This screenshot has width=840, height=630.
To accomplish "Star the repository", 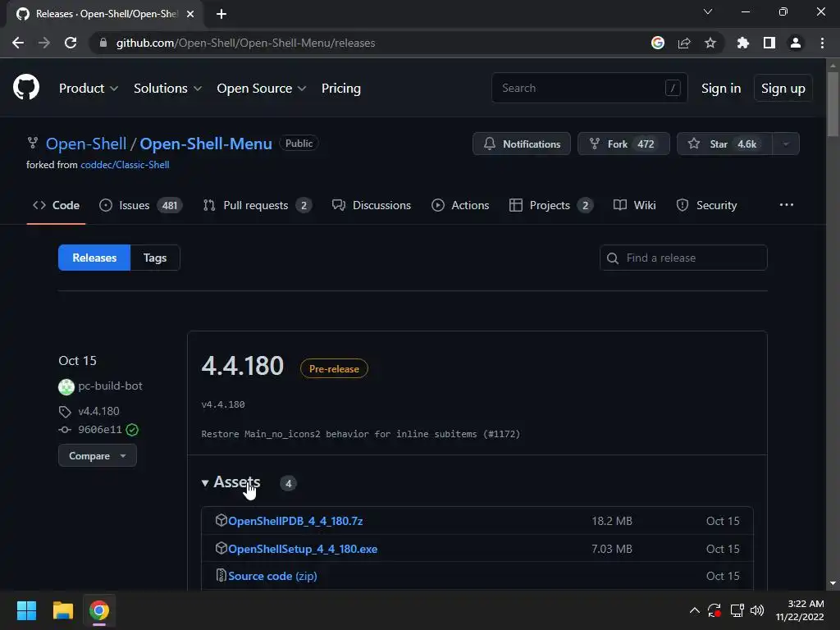I will click(x=725, y=144).
